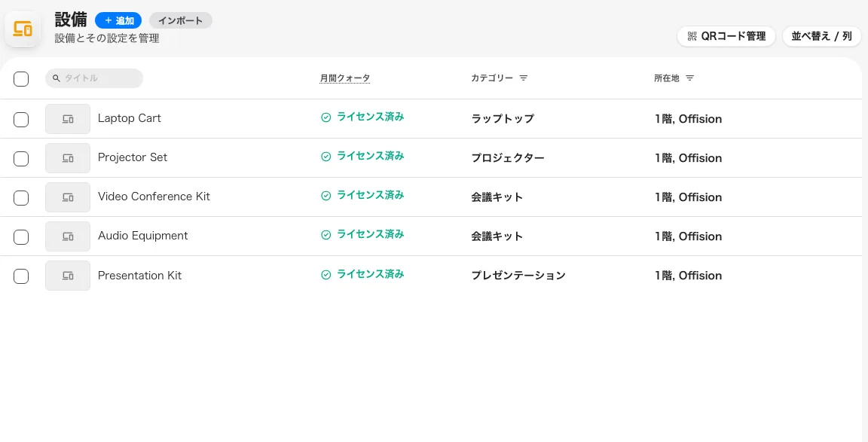The image size is (868, 442).
Task: Click the orange 設備 app icon
Action: click(22, 29)
